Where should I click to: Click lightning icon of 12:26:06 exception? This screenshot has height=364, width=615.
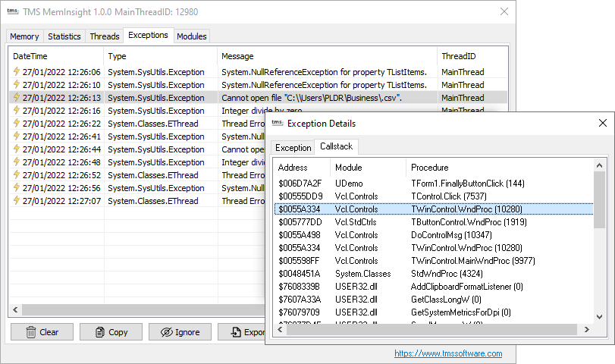17,72
